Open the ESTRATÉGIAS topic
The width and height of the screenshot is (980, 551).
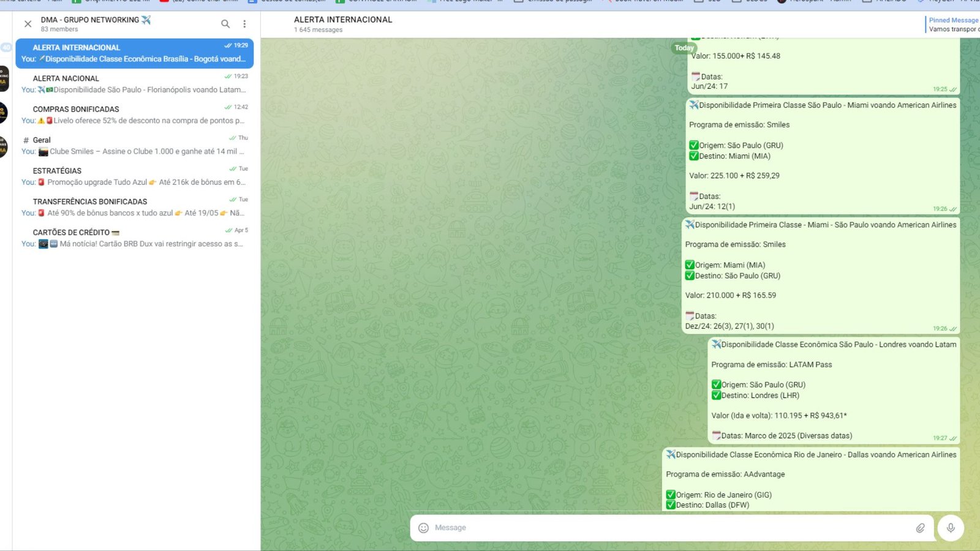coord(134,176)
